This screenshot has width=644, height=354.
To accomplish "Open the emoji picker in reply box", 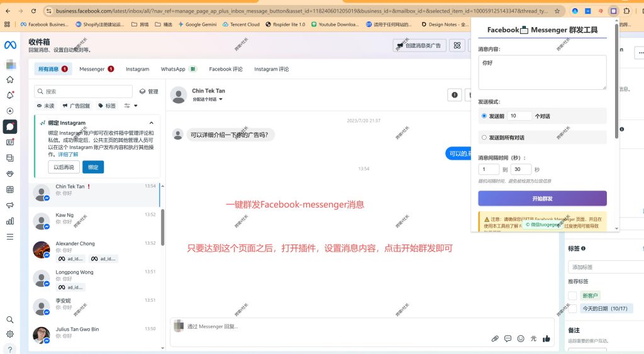I will [521, 339].
